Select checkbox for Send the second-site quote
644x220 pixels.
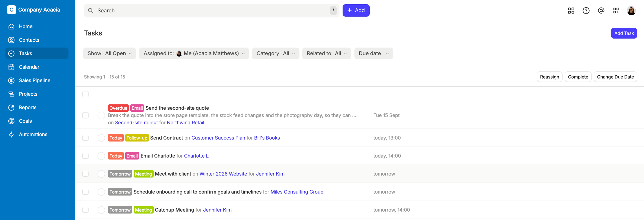(x=85, y=115)
